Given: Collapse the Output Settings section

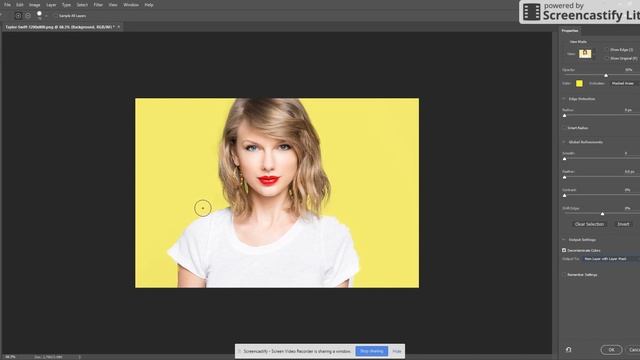Looking at the screenshot, I should click(x=564, y=240).
